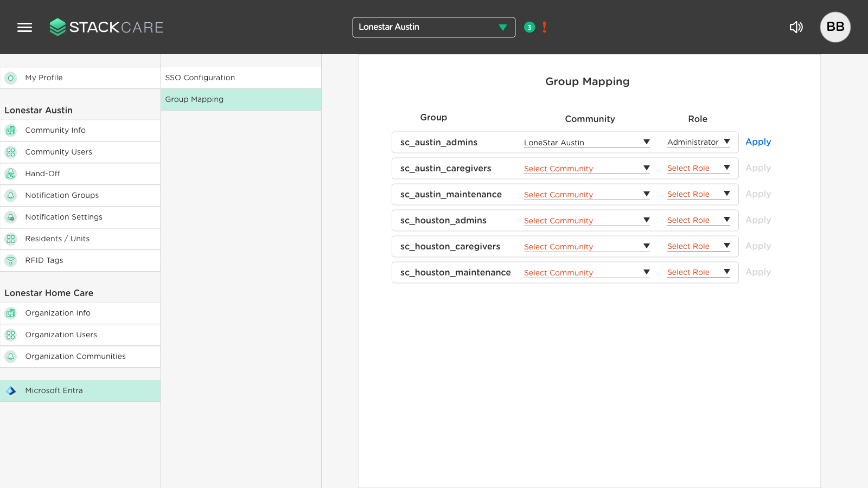Open Residents / Units page
Image resolution: width=868 pixels, height=488 pixels.
tap(80, 239)
